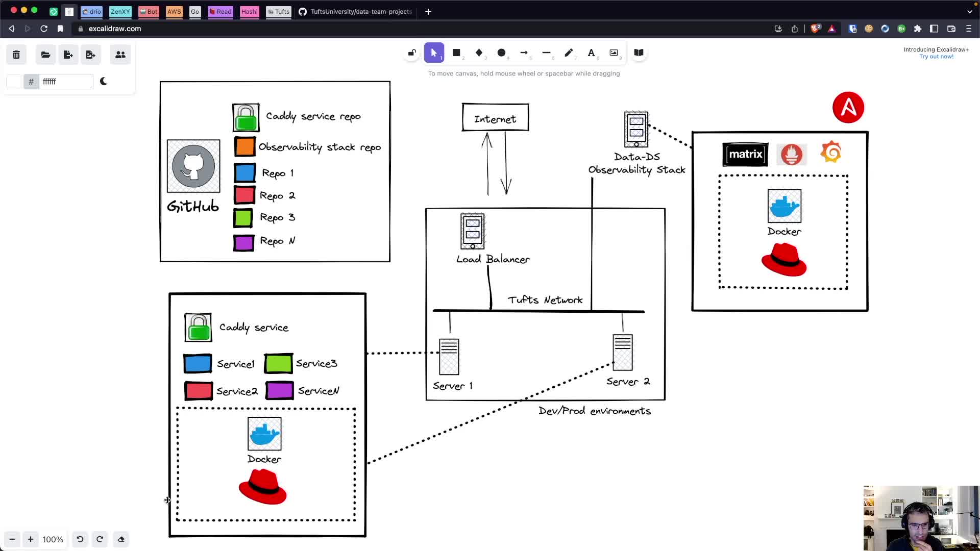
Task: Select the Diamond tool
Action: (479, 53)
